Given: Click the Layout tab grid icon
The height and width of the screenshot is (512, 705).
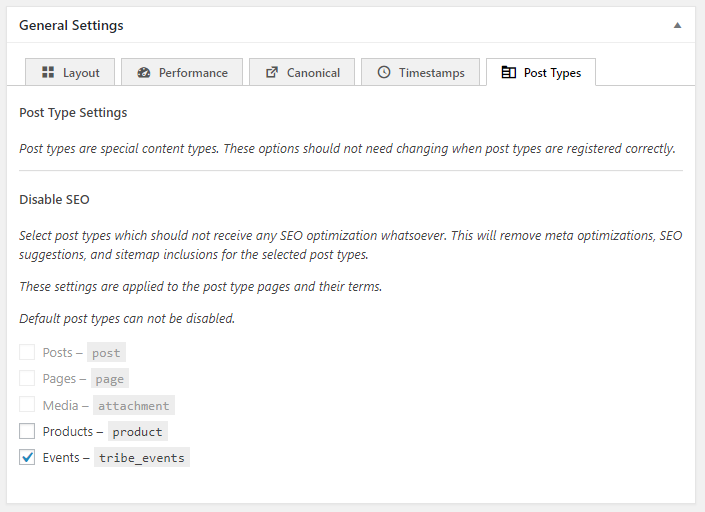Looking at the screenshot, I should [x=48, y=72].
